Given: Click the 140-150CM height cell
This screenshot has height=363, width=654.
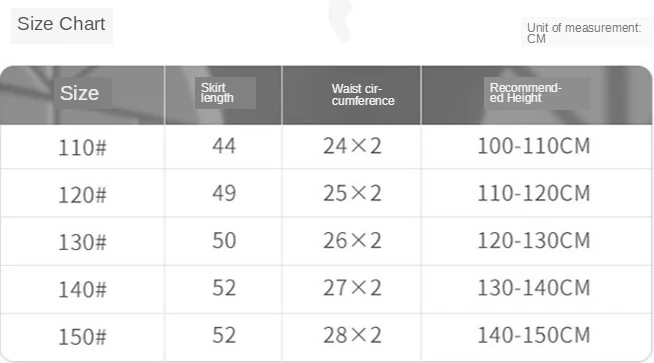Looking at the screenshot, I should (534, 335).
